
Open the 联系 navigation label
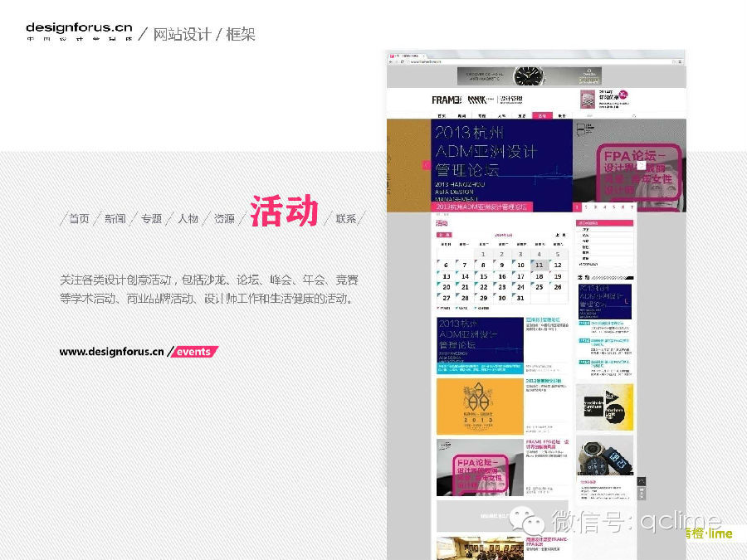346,218
